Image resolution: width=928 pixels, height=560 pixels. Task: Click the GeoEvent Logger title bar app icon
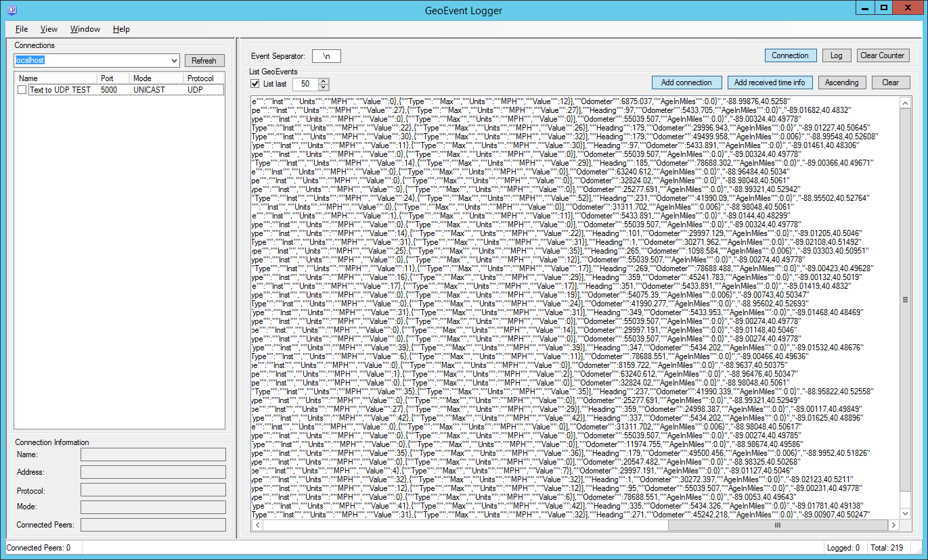point(12,9)
